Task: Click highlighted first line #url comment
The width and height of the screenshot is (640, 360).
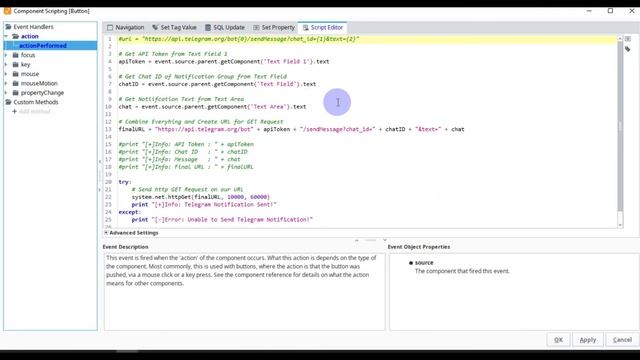Action: point(239,39)
